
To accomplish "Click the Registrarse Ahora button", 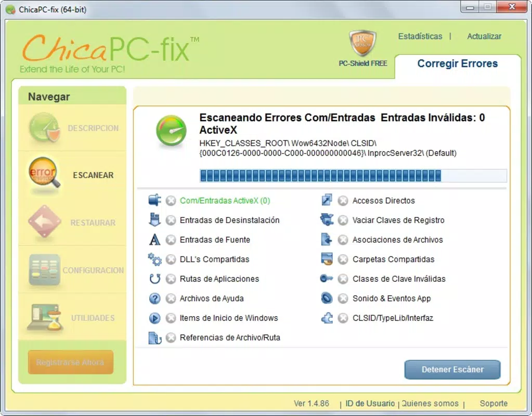I will coord(71,362).
